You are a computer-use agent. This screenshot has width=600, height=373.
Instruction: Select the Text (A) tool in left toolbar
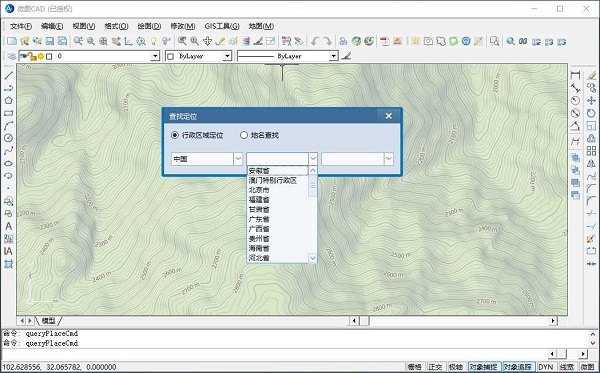(8, 226)
